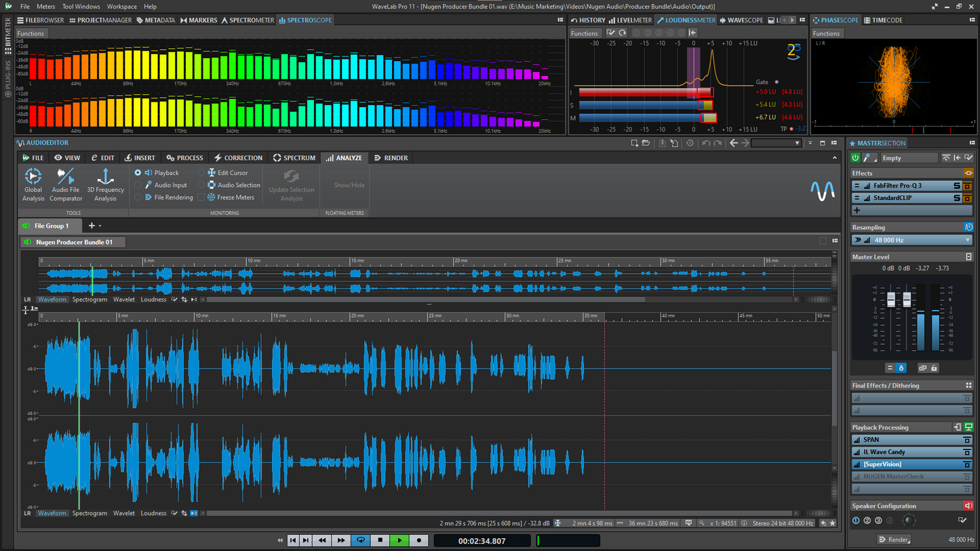Select the Audio Input monitoring option
Image resolution: width=980 pixels, height=551 pixels.
tap(138, 185)
